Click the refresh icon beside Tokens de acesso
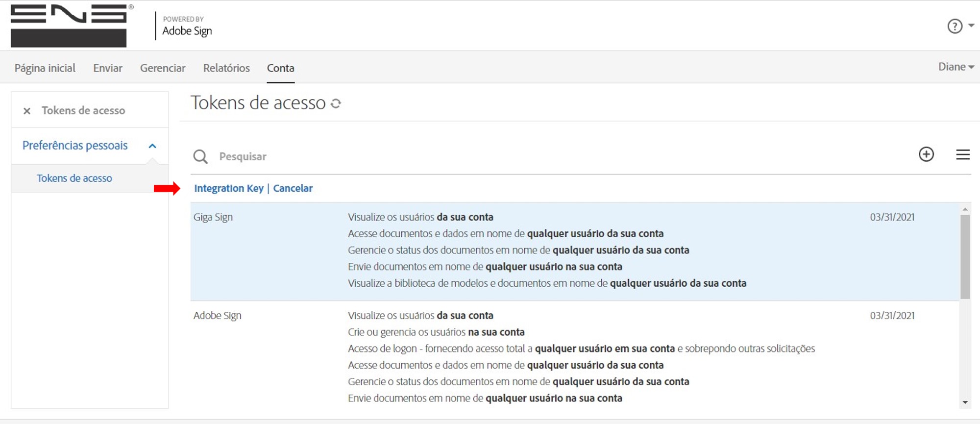Screen dimensions: 980x424 click(x=336, y=103)
